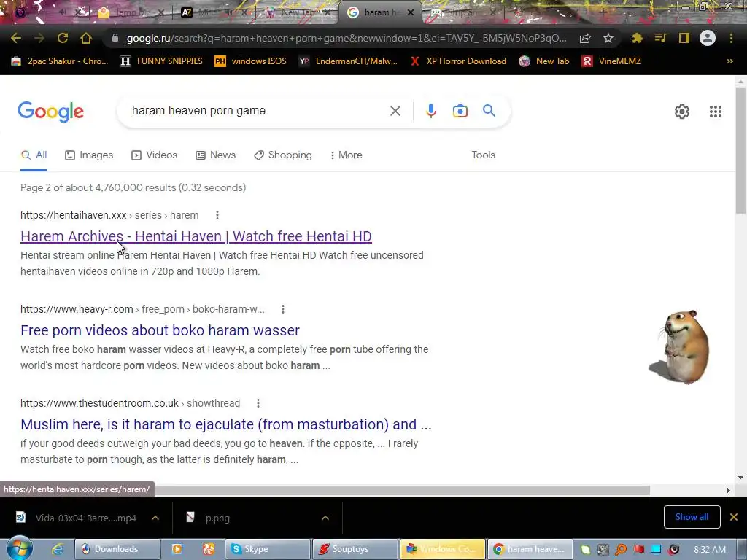Image resolution: width=747 pixels, height=560 pixels.
Task: Open the FUNNY SNIPPIES bookmark
Action: [161, 61]
